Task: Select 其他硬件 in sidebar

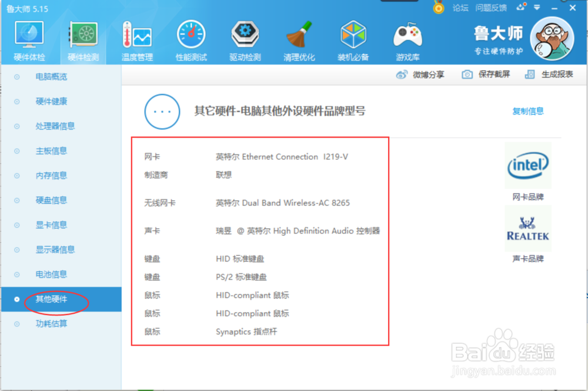Action: tap(51, 299)
